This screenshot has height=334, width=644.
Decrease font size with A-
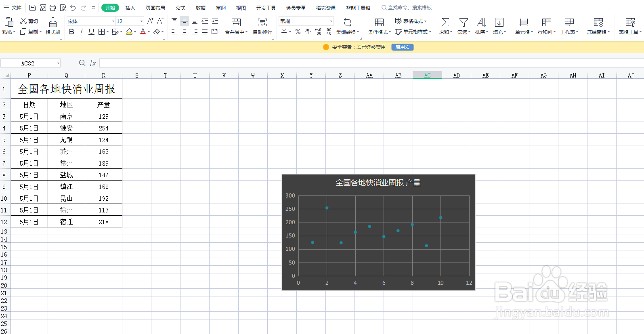(160, 21)
